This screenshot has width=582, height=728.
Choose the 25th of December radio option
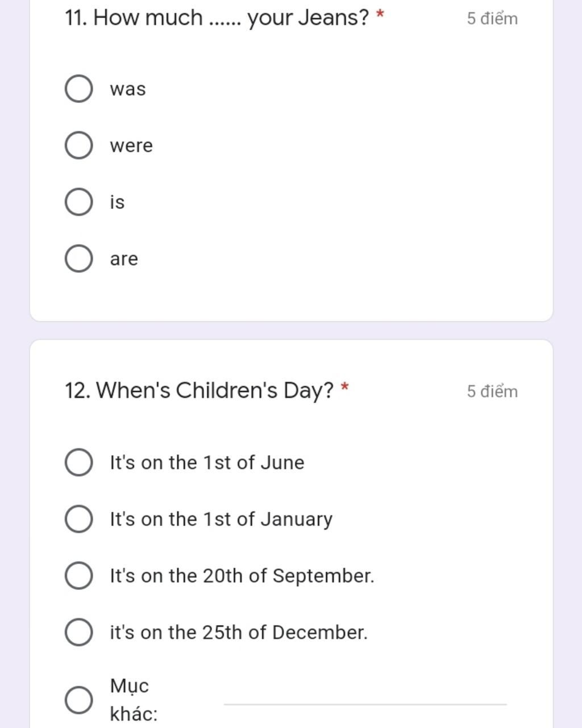pyautogui.click(x=79, y=632)
